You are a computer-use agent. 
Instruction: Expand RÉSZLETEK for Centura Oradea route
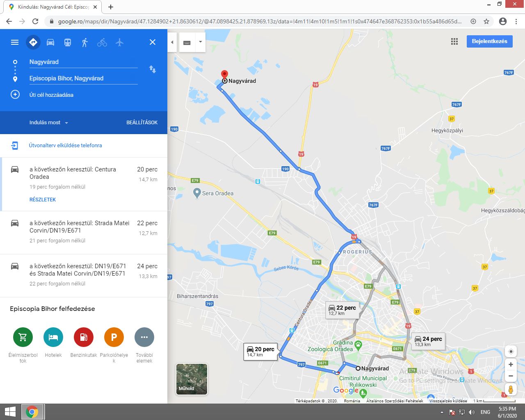tap(43, 200)
